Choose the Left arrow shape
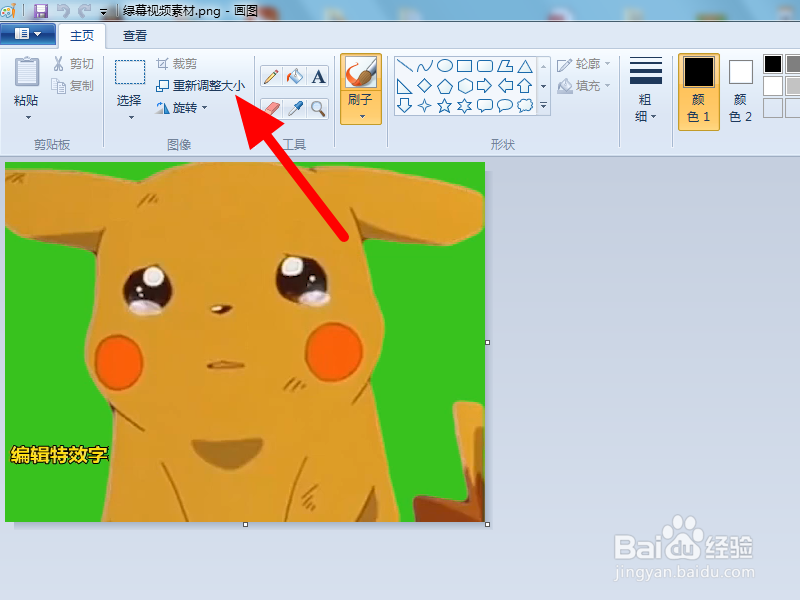 505,86
